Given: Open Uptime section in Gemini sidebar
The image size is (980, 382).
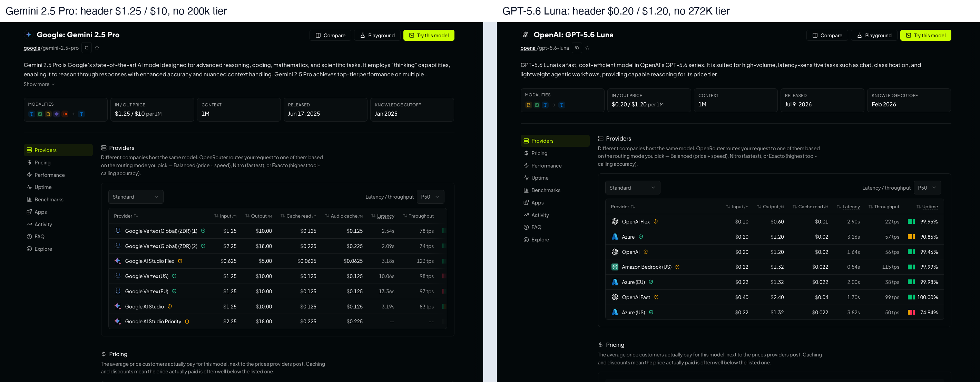Looking at the screenshot, I should 58,188.
